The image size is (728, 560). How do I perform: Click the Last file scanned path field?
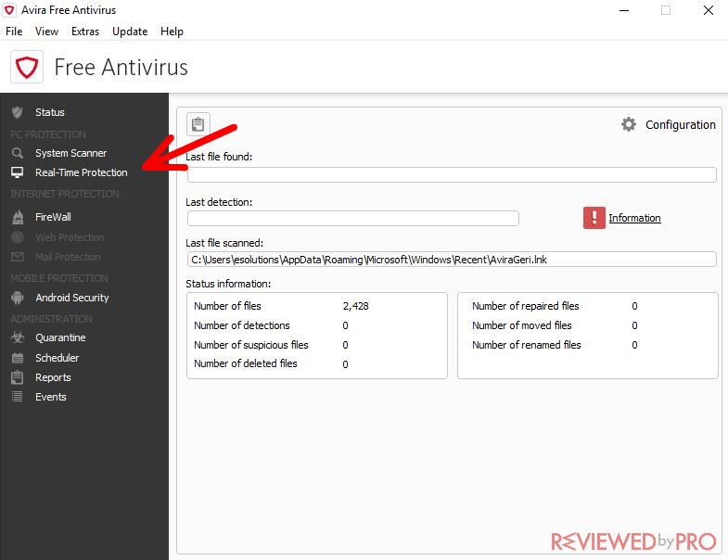pos(452,260)
